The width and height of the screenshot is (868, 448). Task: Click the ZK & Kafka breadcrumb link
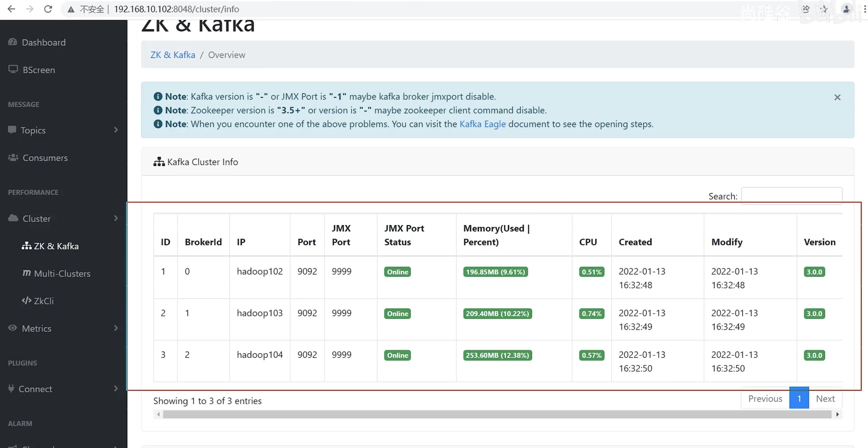(x=172, y=55)
